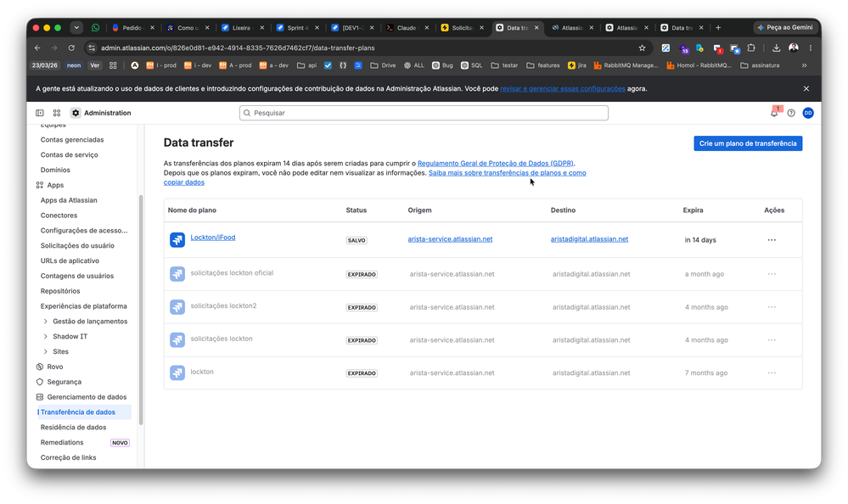Click the solicitações lockton oficial plan icon
The height and width of the screenshot is (504, 848).
177,274
